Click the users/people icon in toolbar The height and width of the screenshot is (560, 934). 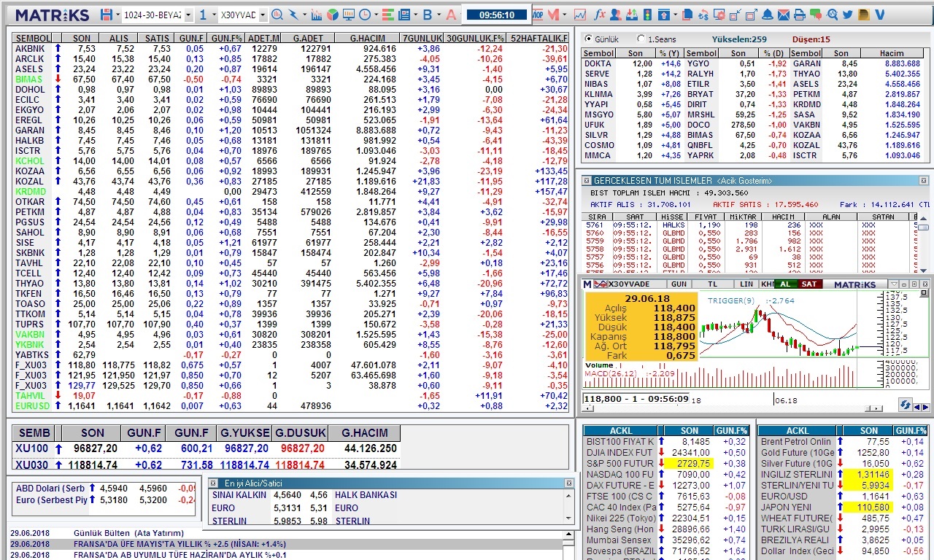click(x=616, y=15)
